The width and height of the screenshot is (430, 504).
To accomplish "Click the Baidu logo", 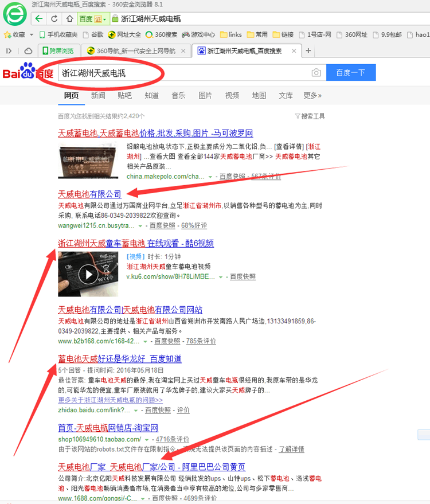I will point(28,71).
